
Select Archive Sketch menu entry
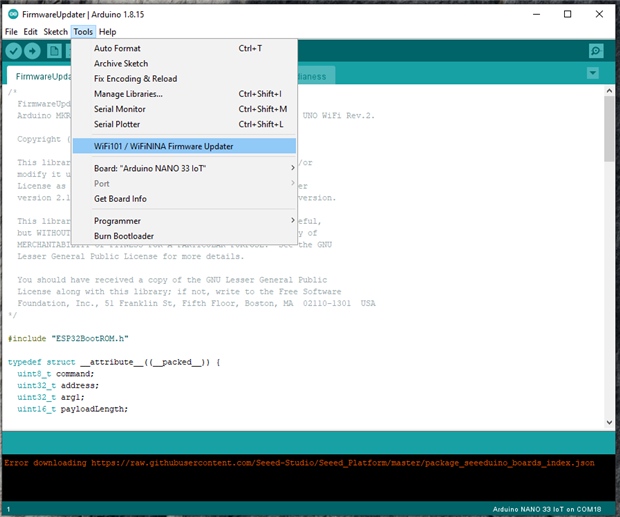120,63
